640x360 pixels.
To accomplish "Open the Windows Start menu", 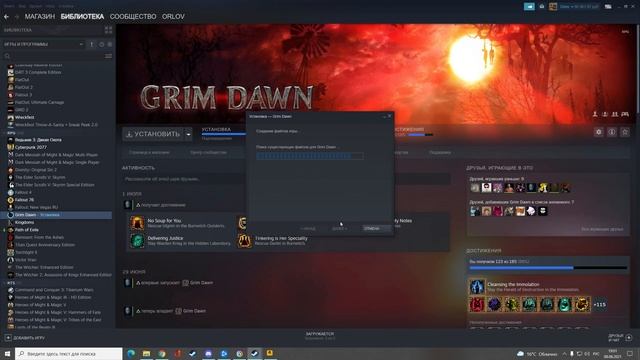I will pyautogui.click(x=7, y=353).
